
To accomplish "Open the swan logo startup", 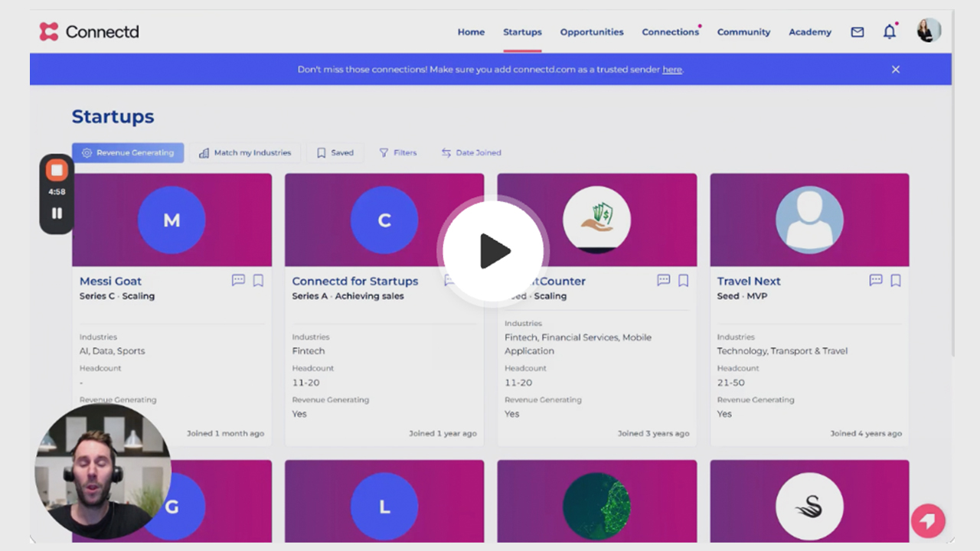I will [x=809, y=507].
